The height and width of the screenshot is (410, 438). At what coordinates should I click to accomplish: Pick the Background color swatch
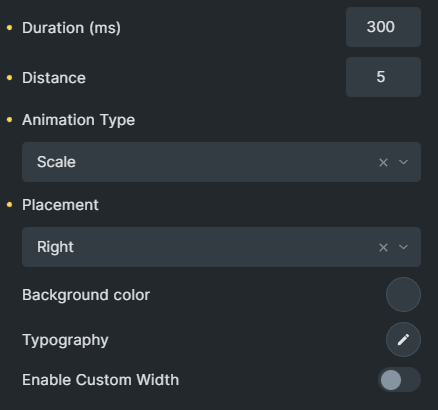coord(403,295)
